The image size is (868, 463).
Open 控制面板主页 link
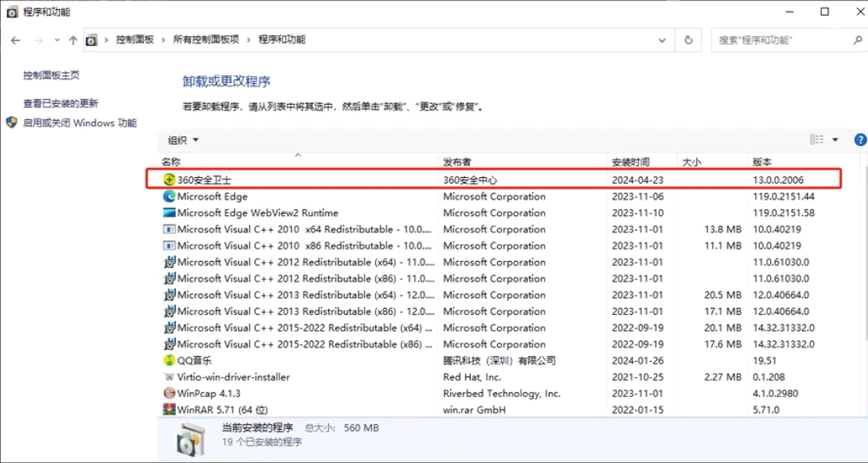coord(51,75)
